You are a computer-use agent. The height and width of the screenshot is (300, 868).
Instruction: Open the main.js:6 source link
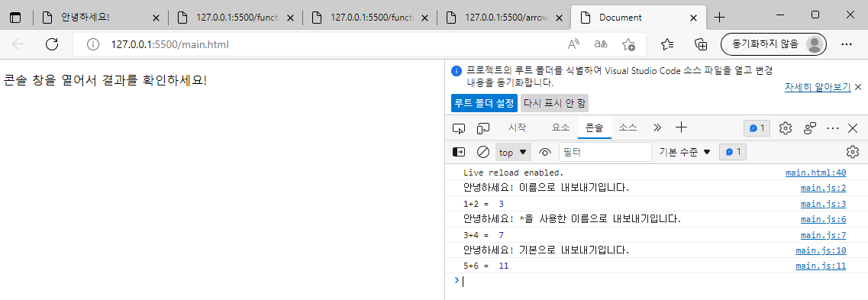(823, 219)
